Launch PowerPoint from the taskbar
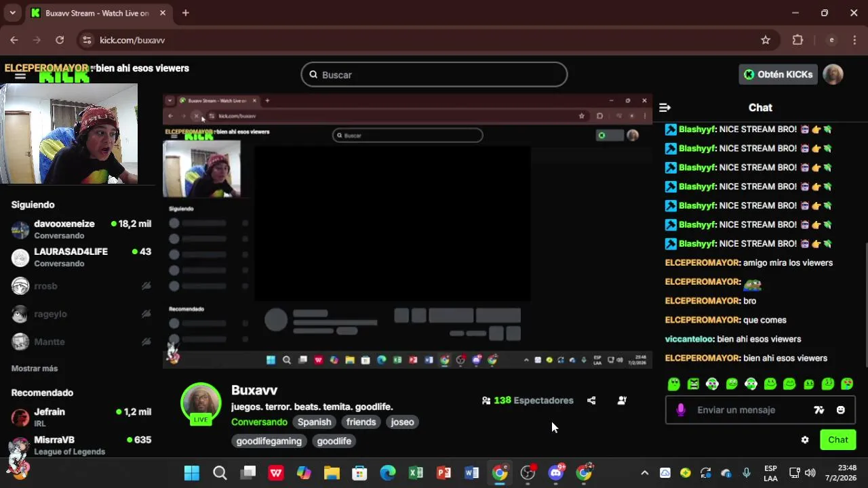This screenshot has width=868, height=488. point(443,472)
